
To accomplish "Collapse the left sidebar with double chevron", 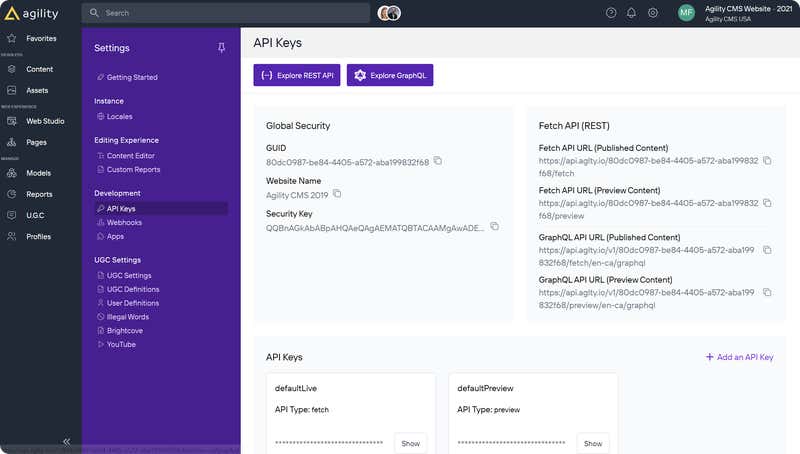I will (x=66, y=442).
